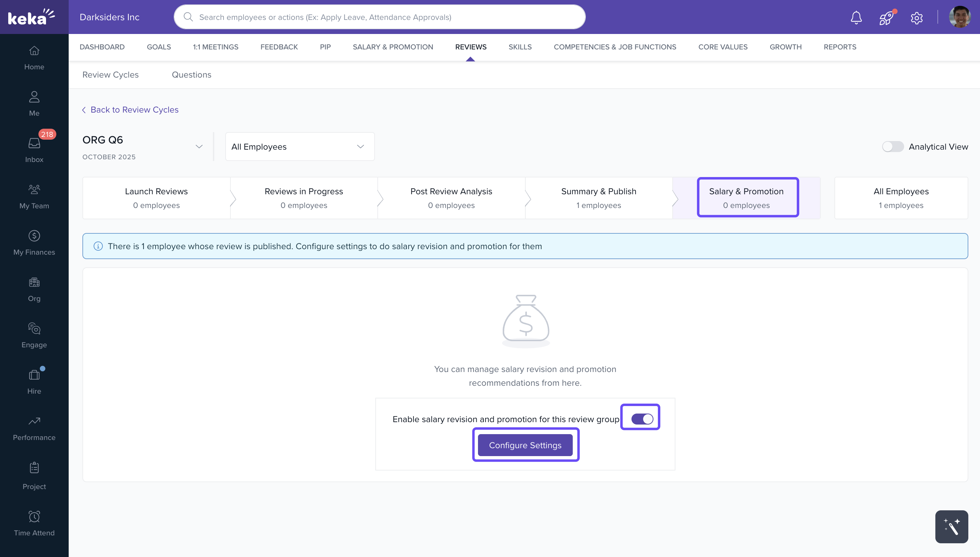Viewport: 980px width, 557px height.
Task: Go to My Finances in sidebar
Action: [34, 242]
